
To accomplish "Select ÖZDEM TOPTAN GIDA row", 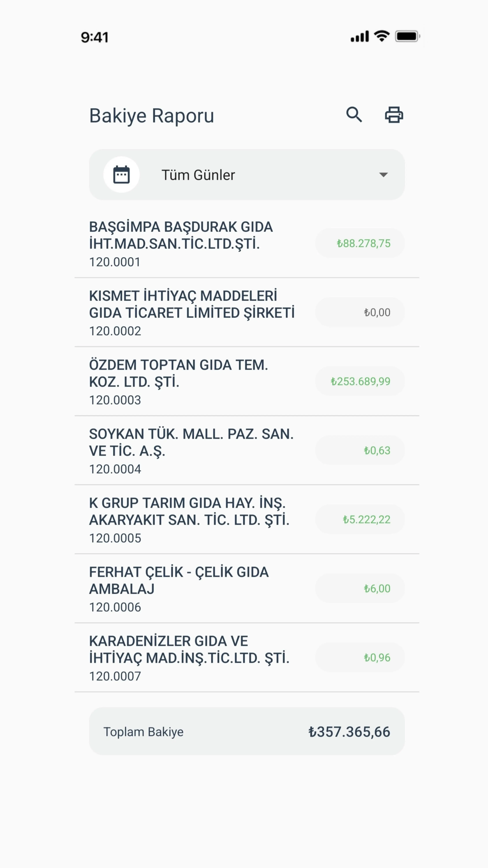I will click(192, 381).
